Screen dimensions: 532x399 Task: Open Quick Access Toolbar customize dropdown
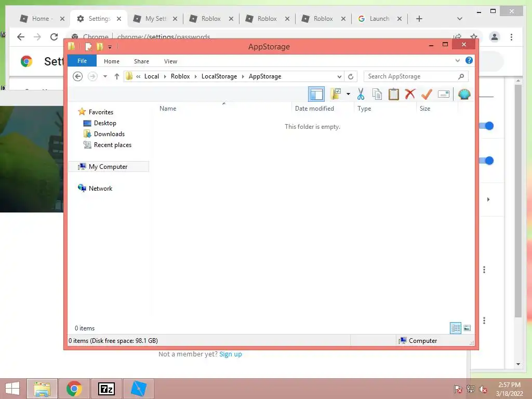(110, 47)
